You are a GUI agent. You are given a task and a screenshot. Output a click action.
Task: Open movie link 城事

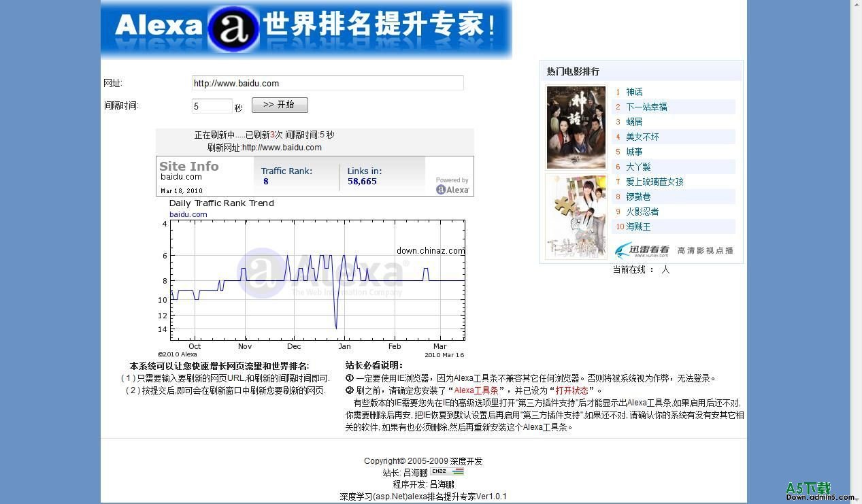pos(634,152)
